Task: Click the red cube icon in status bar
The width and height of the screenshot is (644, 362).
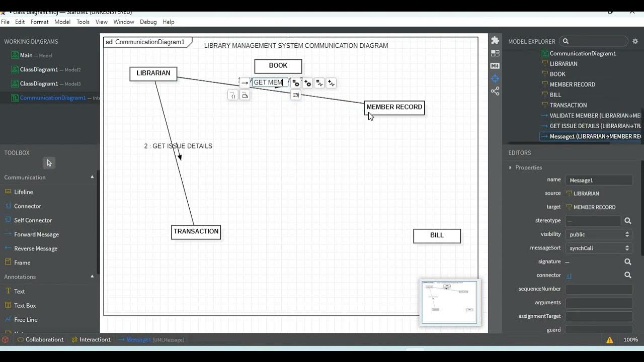Action: pos(5,339)
